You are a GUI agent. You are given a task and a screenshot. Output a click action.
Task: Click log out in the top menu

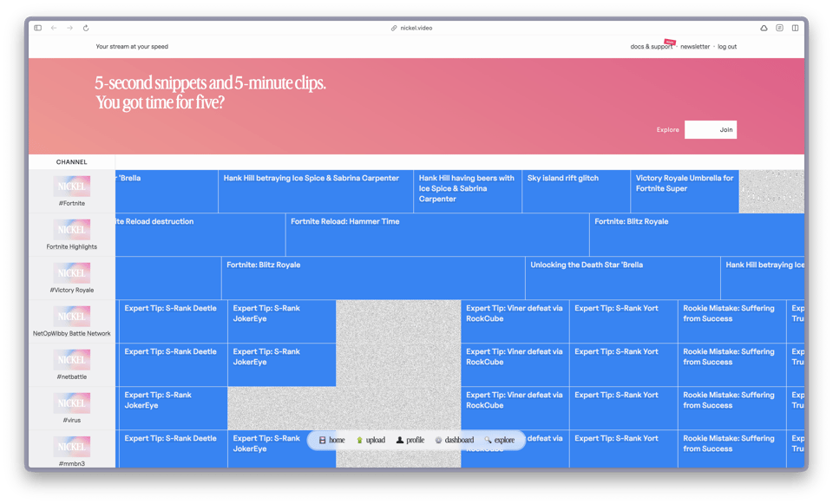tap(726, 46)
